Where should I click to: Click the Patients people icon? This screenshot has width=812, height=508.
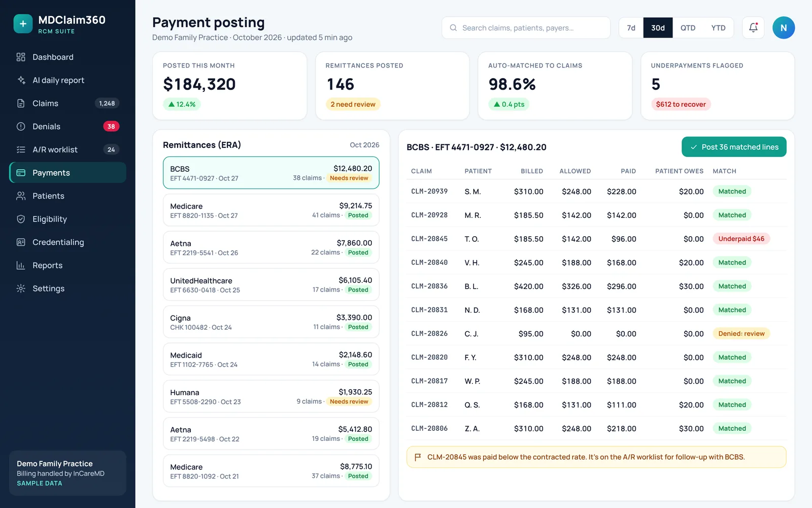pos(21,196)
